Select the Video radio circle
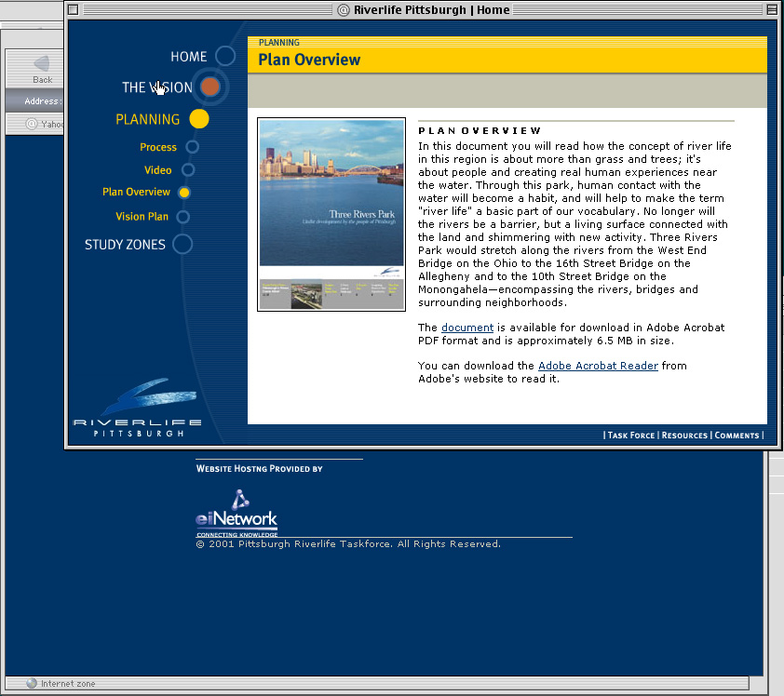The height and width of the screenshot is (696, 784). pos(188,170)
